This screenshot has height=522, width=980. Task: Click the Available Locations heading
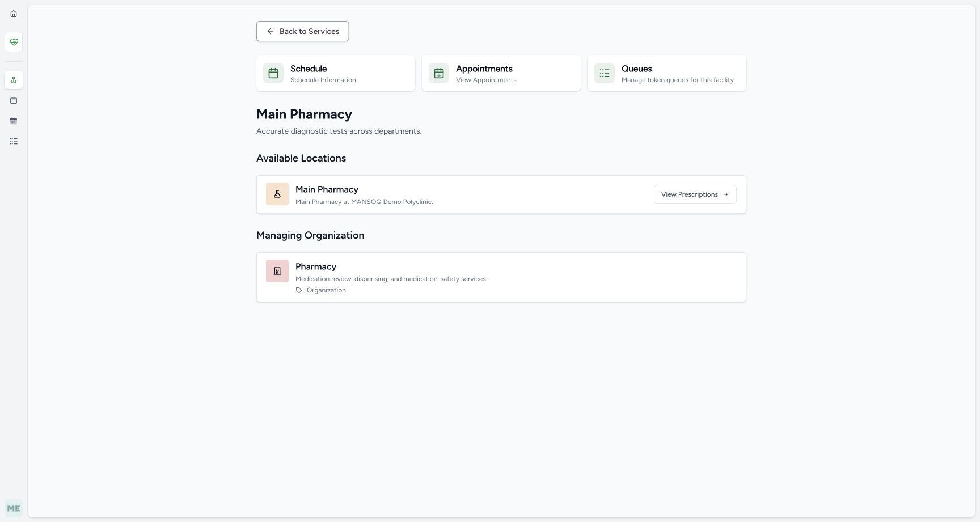(301, 158)
